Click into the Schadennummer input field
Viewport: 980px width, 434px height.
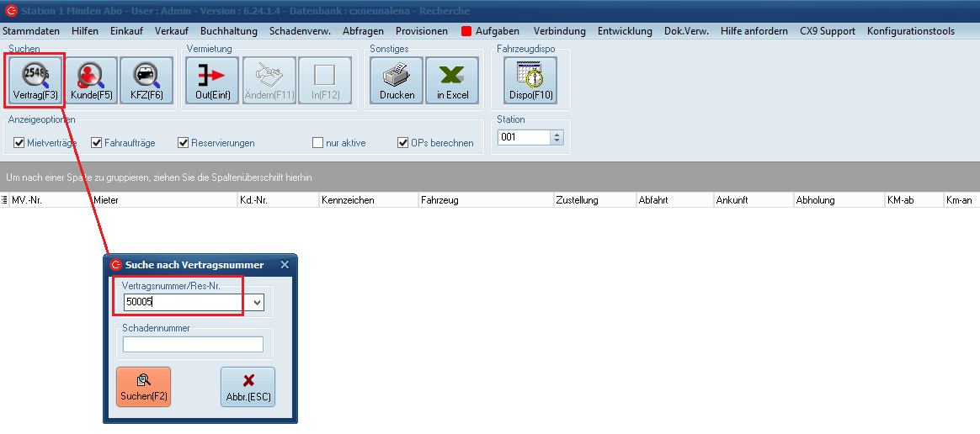click(193, 344)
